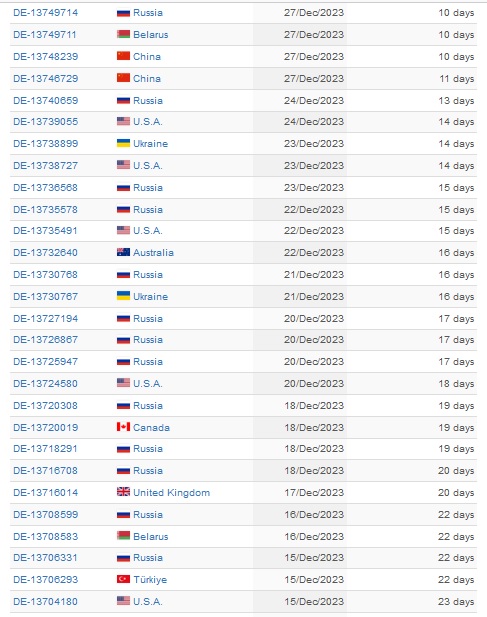The image size is (487, 617).
Task: Open the DE-13704180 postcard link
Action: pyautogui.click(x=46, y=601)
